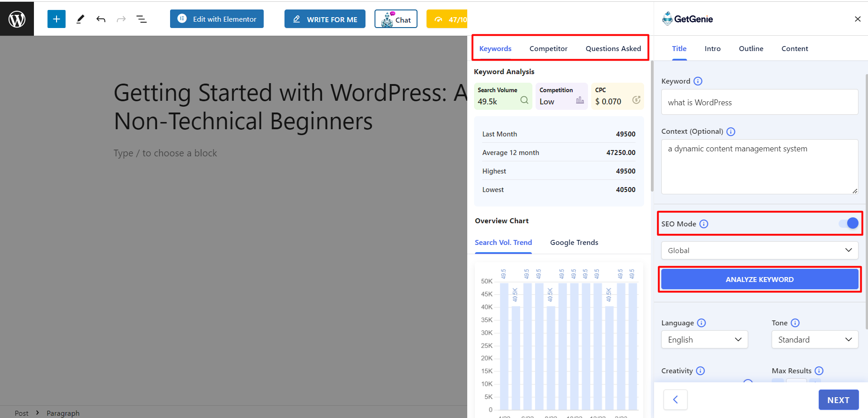Click the ANALYZE KEYWORD button
Image resolution: width=868 pixels, height=418 pixels.
pyautogui.click(x=759, y=279)
